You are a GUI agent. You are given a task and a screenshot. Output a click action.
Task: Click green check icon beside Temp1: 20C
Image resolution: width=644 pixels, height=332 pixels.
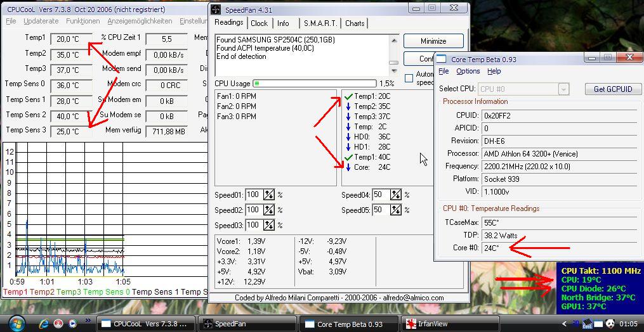(x=349, y=96)
